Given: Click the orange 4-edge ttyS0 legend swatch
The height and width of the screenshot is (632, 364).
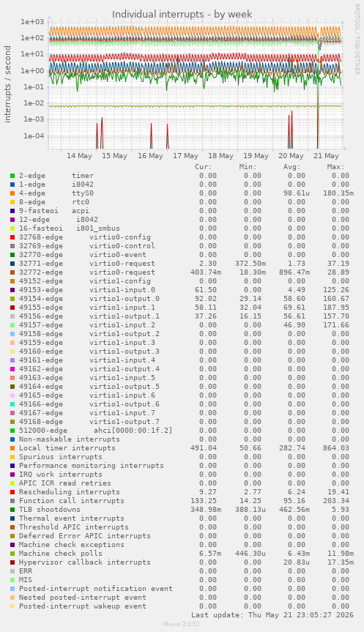Looking at the screenshot, I should (12, 193).
